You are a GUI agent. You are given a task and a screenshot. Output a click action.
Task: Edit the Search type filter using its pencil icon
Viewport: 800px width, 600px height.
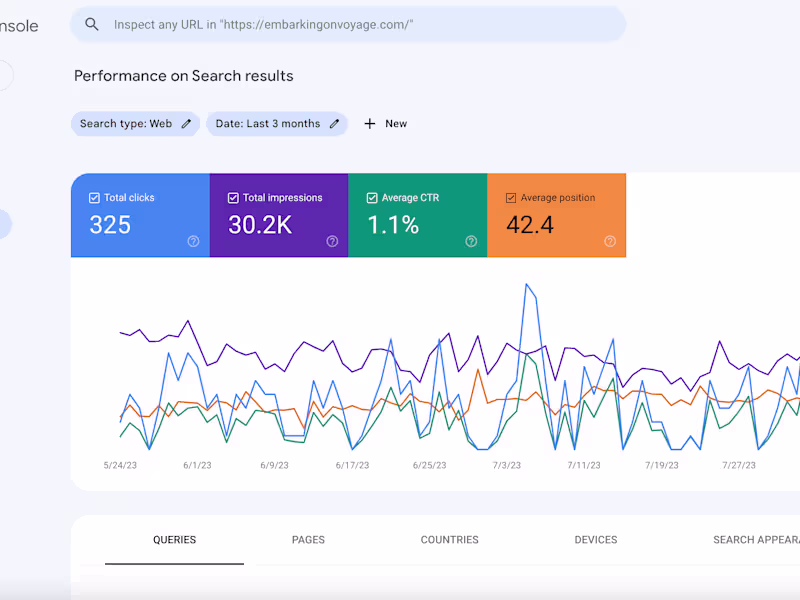pyautogui.click(x=185, y=123)
